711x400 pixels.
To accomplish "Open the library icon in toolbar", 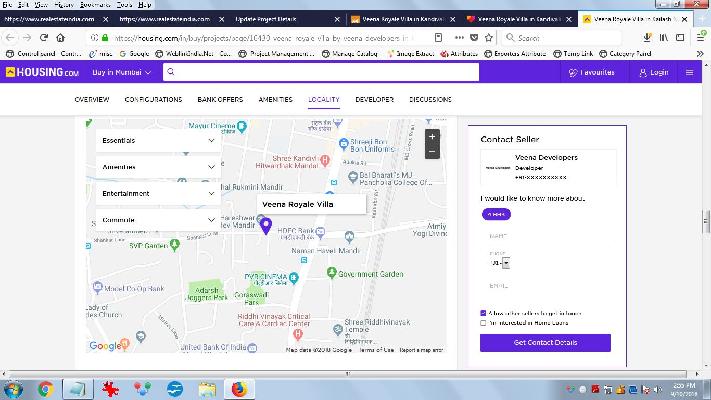I will pyautogui.click(x=664, y=38).
